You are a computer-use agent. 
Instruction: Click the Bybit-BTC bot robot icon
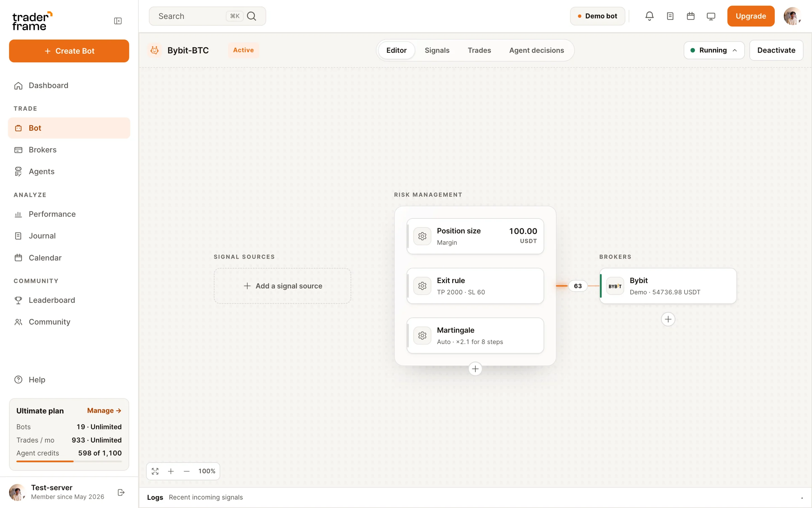[155, 50]
